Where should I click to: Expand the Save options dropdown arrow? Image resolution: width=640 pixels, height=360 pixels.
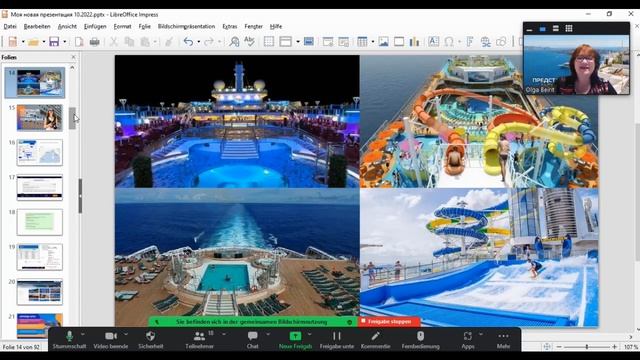point(64,42)
